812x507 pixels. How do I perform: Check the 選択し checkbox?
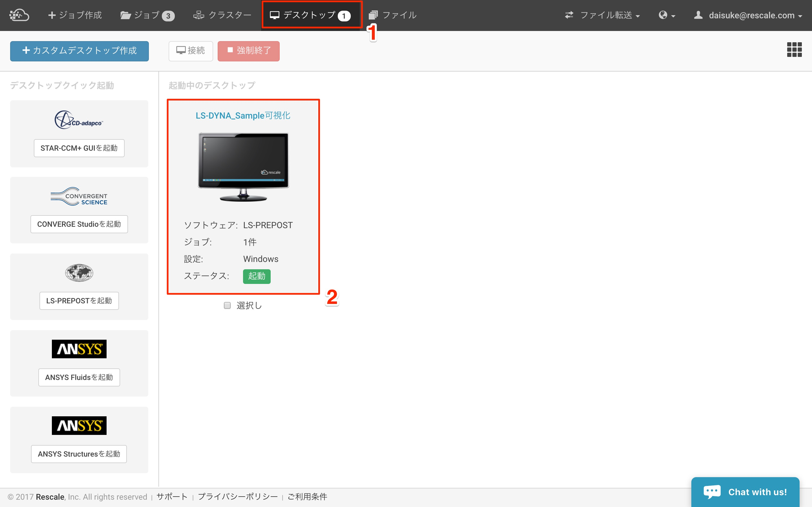(x=227, y=305)
